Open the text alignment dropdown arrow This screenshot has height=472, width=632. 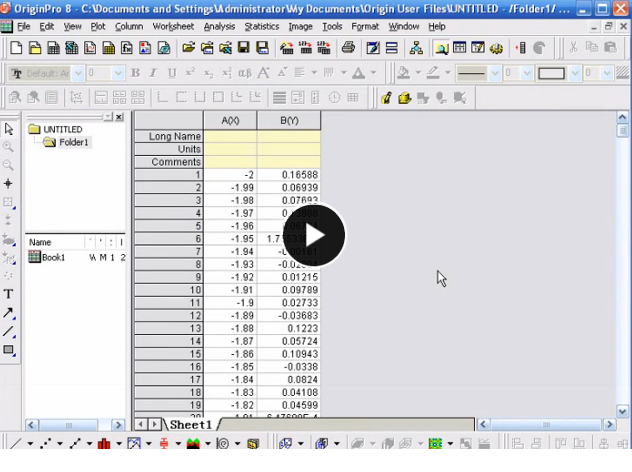314,73
